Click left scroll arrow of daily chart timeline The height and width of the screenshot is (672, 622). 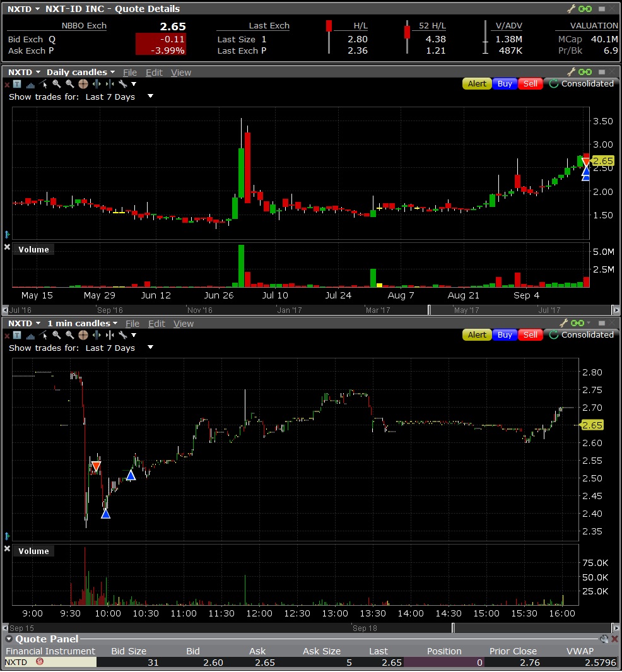[x=5, y=310]
